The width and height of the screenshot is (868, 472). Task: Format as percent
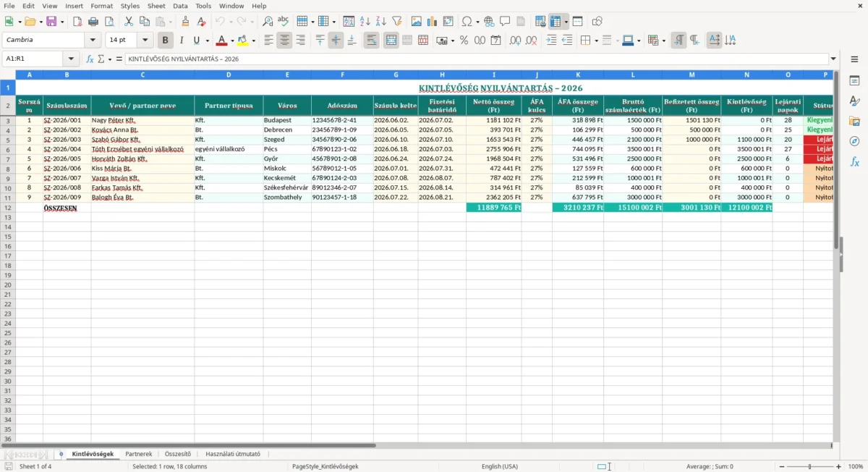[464, 41]
